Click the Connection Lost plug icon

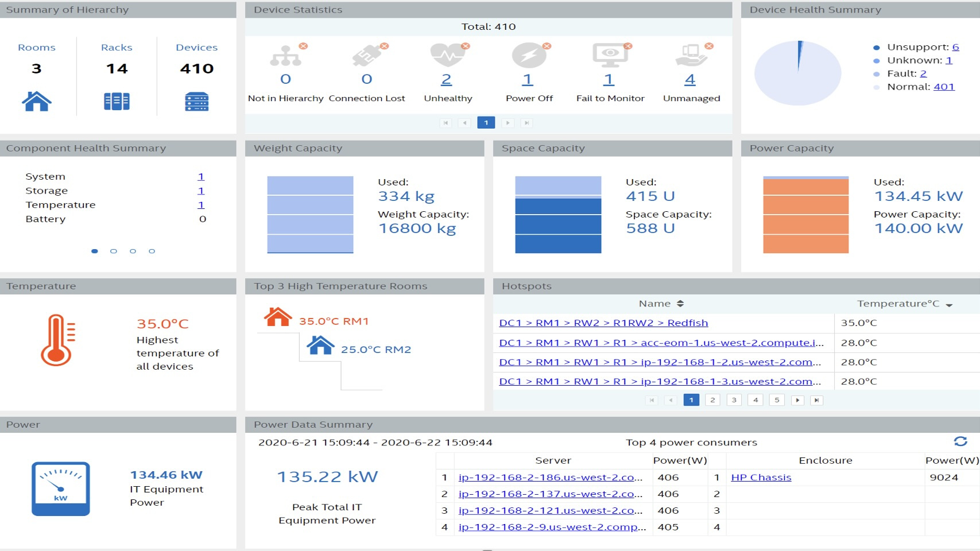point(367,56)
